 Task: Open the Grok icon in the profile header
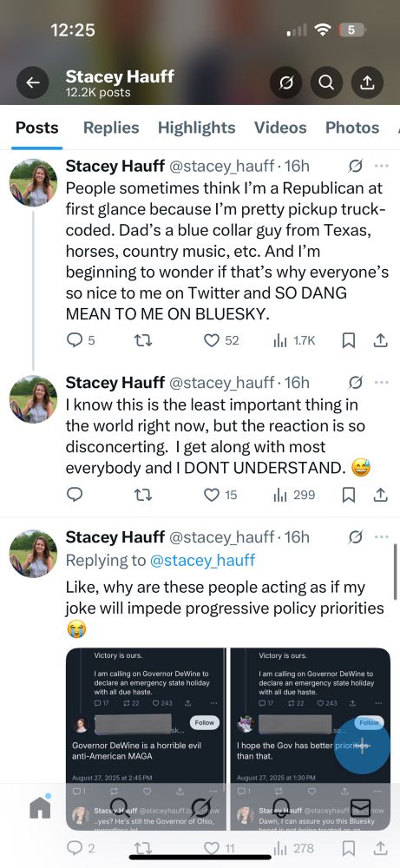coord(286,83)
